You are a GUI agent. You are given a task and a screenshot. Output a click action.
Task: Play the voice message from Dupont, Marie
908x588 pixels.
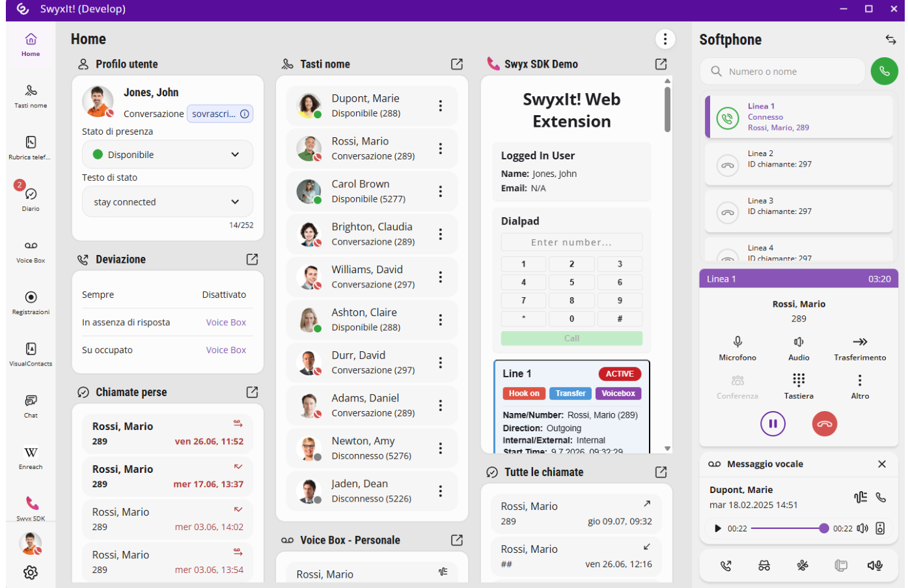[718, 528]
